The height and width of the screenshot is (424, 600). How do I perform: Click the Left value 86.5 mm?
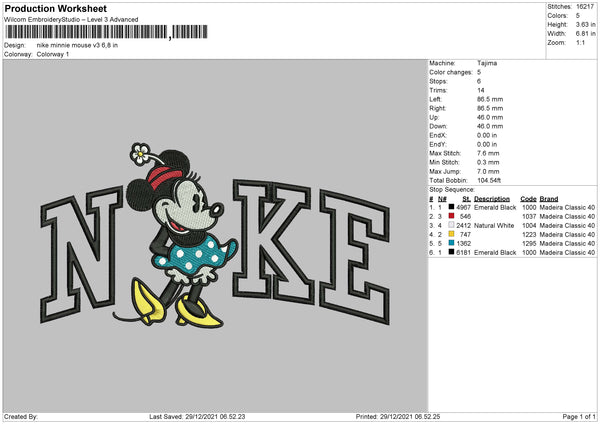coord(490,99)
